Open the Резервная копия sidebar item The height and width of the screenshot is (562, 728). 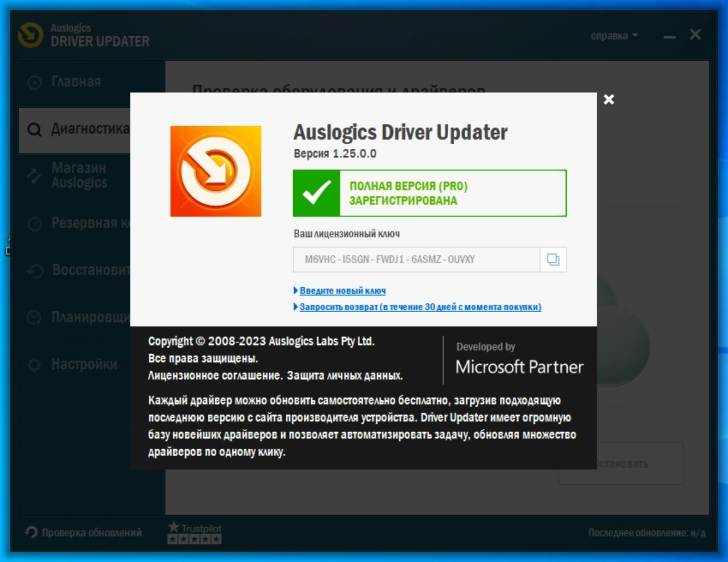pyautogui.click(x=75, y=224)
